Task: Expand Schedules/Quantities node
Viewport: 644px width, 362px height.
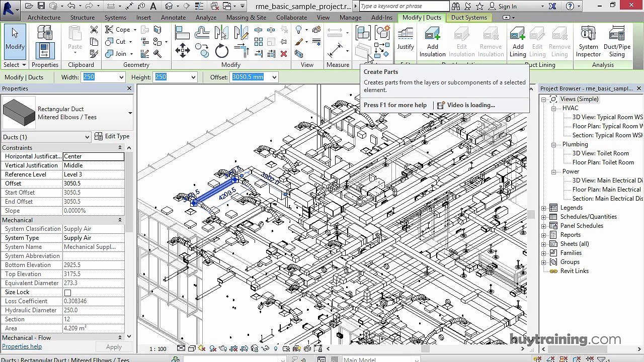Action: coord(544,217)
